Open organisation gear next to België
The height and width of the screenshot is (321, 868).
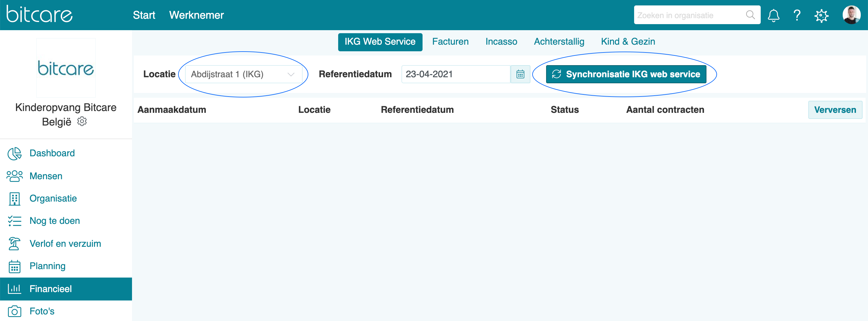click(82, 121)
